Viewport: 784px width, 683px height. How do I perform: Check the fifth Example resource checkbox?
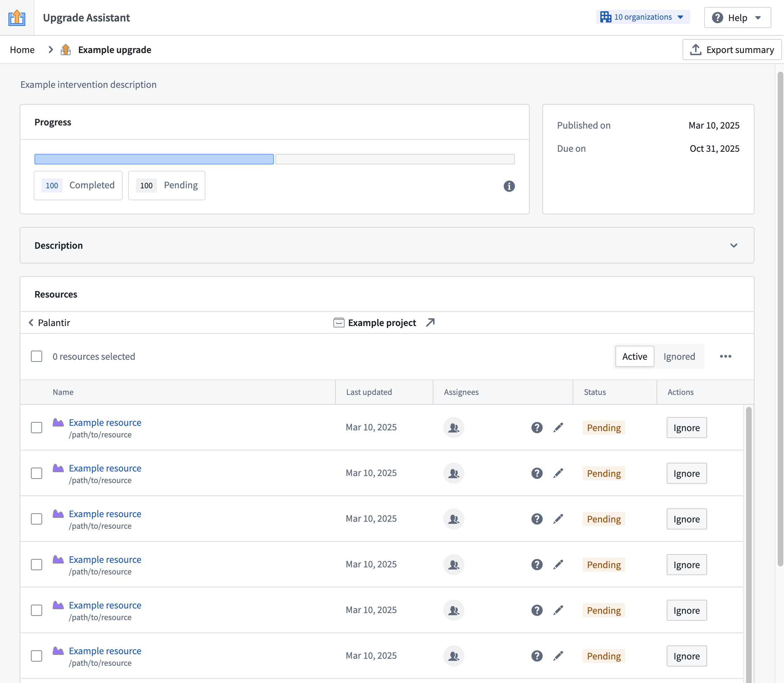tap(37, 610)
